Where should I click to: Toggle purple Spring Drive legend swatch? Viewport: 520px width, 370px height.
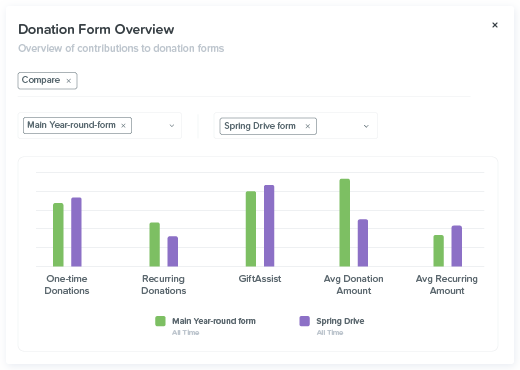305,321
